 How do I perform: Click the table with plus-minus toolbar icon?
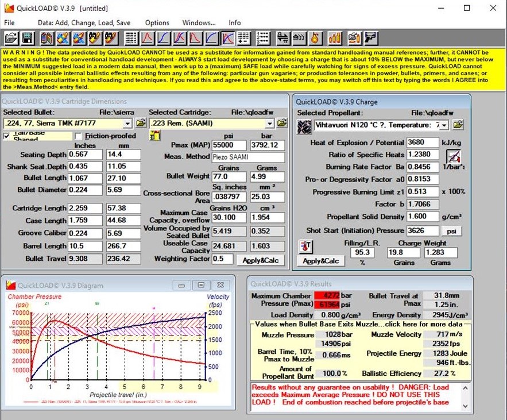pyautogui.click(x=243, y=38)
